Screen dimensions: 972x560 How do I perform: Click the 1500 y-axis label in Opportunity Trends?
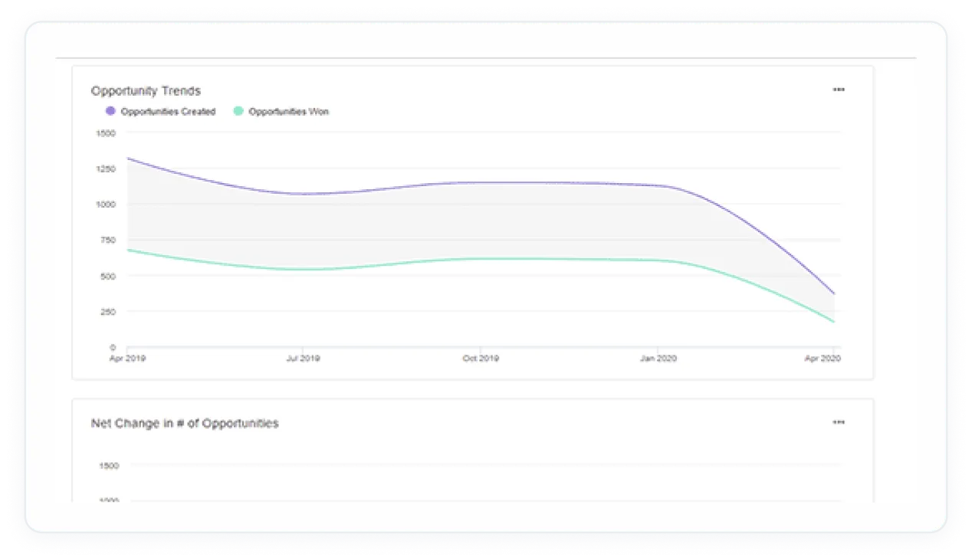pos(106,133)
